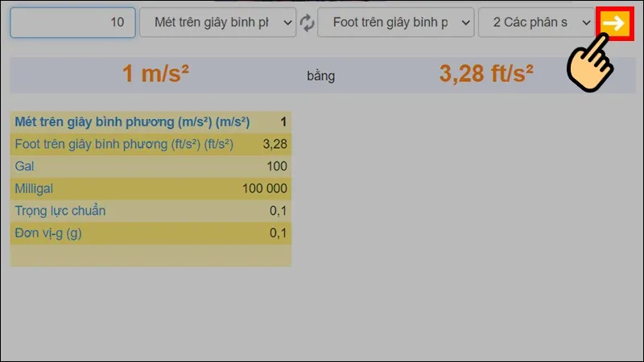Image resolution: width=644 pixels, height=362 pixels.
Task: Click the value 1 in the 'Mét trên giây' row
Action: pos(283,122)
